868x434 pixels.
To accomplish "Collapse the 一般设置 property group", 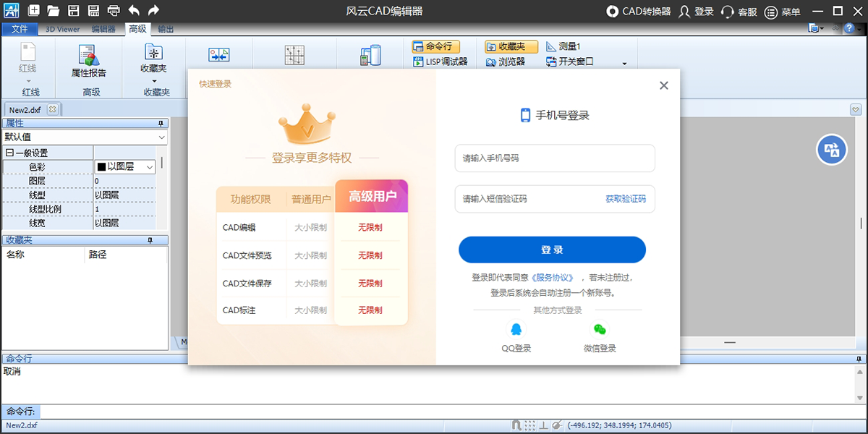I will (9, 153).
